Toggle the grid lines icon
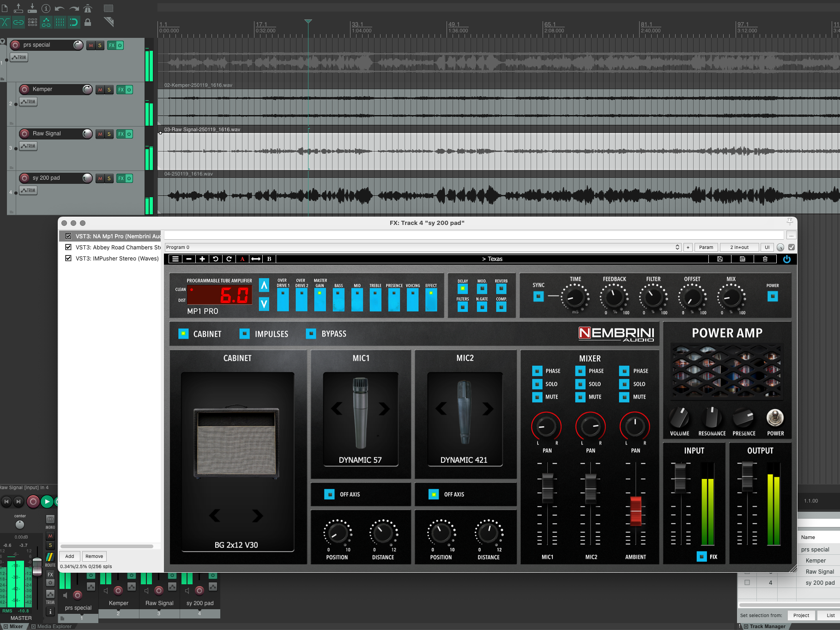 pos(60,22)
